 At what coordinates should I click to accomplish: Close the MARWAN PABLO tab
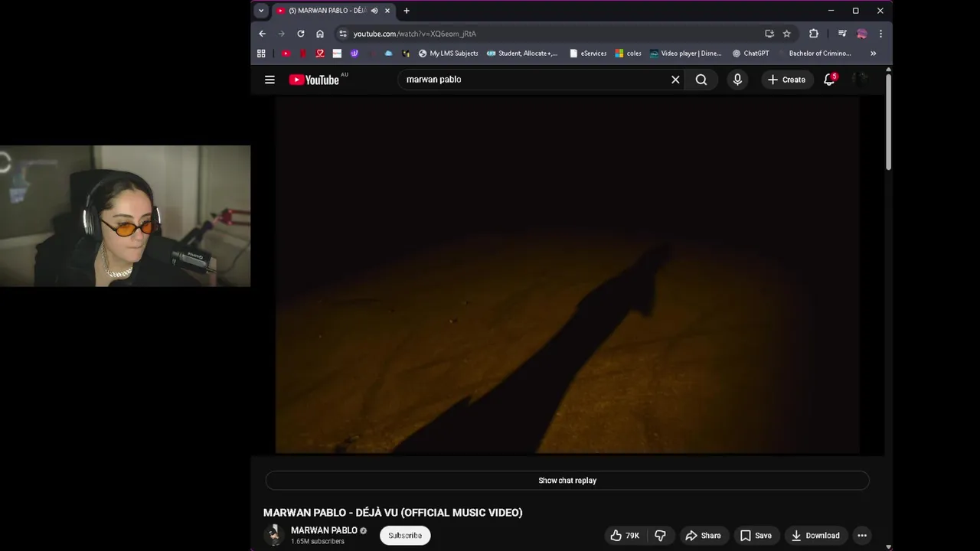click(x=387, y=11)
